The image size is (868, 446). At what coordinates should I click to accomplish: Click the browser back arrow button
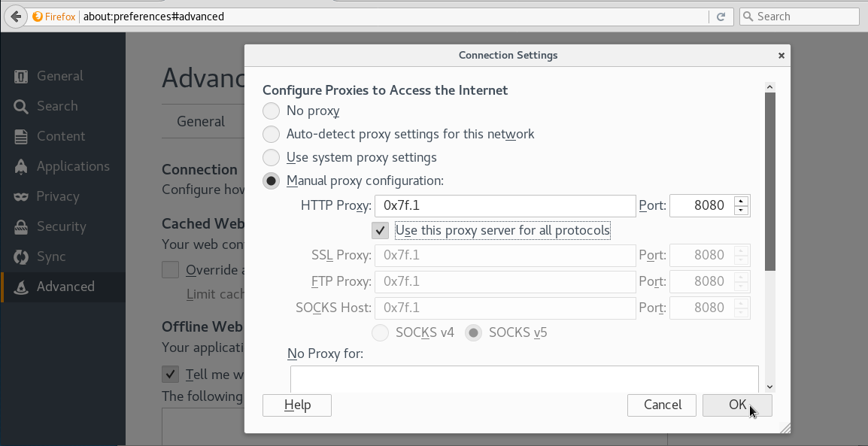[x=14, y=17]
